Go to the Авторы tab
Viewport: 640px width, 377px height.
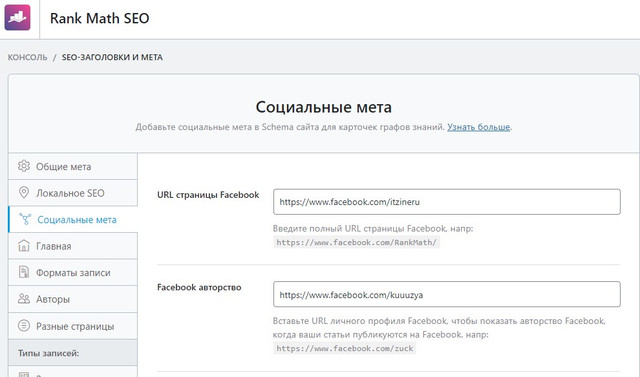click(73, 299)
